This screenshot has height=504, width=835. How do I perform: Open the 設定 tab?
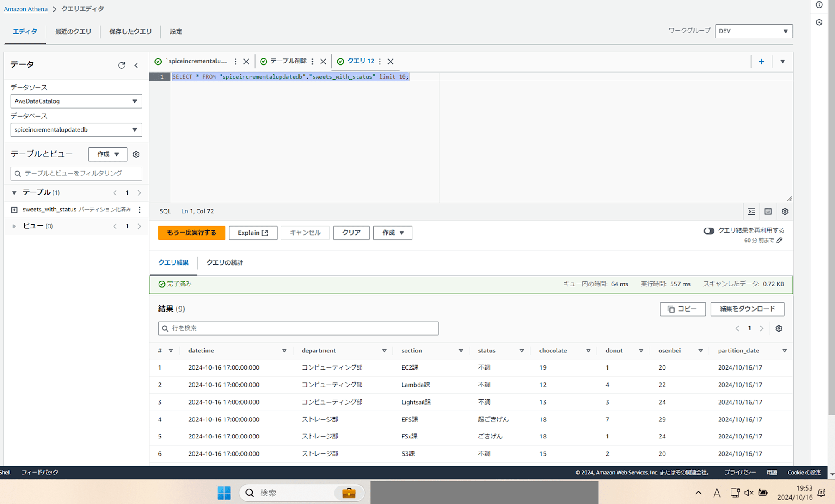(x=176, y=32)
